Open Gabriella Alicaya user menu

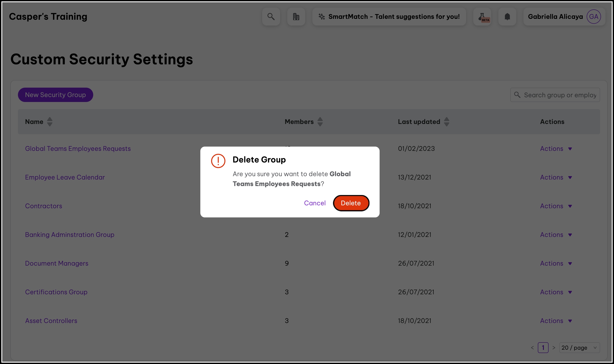tap(564, 16)
